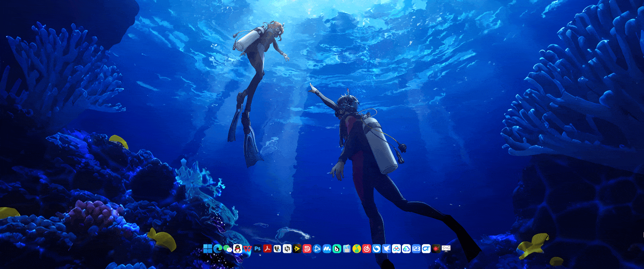Open the white H-shaped logo app

click(x=287, y=249)
